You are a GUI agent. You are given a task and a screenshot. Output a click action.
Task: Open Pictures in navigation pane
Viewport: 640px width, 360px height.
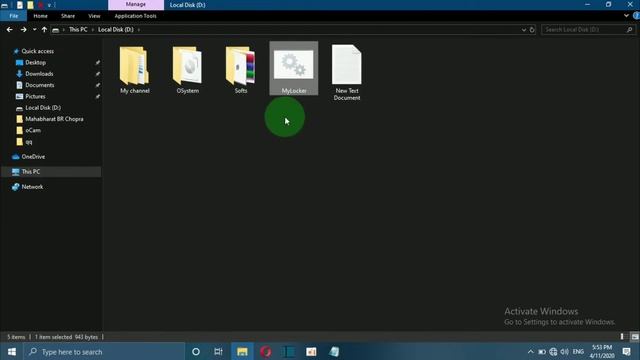point(35,96)
